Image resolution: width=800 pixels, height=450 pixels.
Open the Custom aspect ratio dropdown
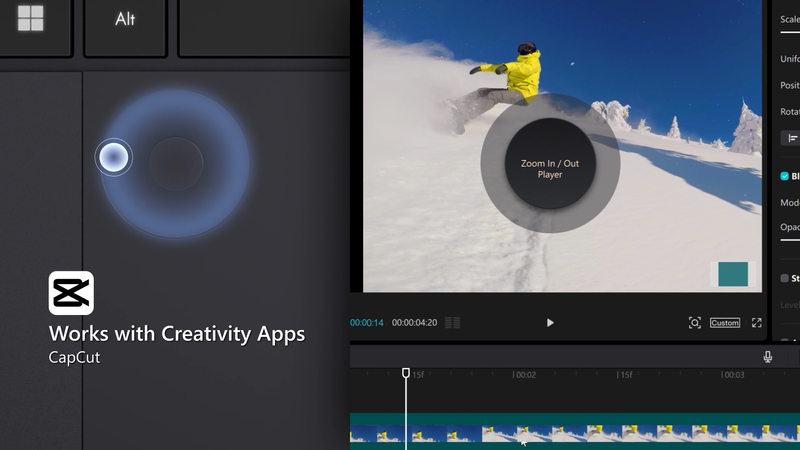click(x=725, y=322)
